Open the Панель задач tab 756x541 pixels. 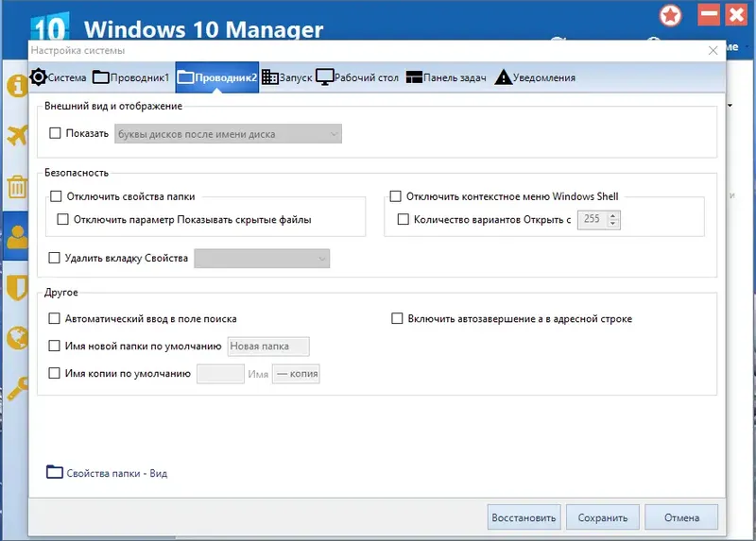[446, 77]
